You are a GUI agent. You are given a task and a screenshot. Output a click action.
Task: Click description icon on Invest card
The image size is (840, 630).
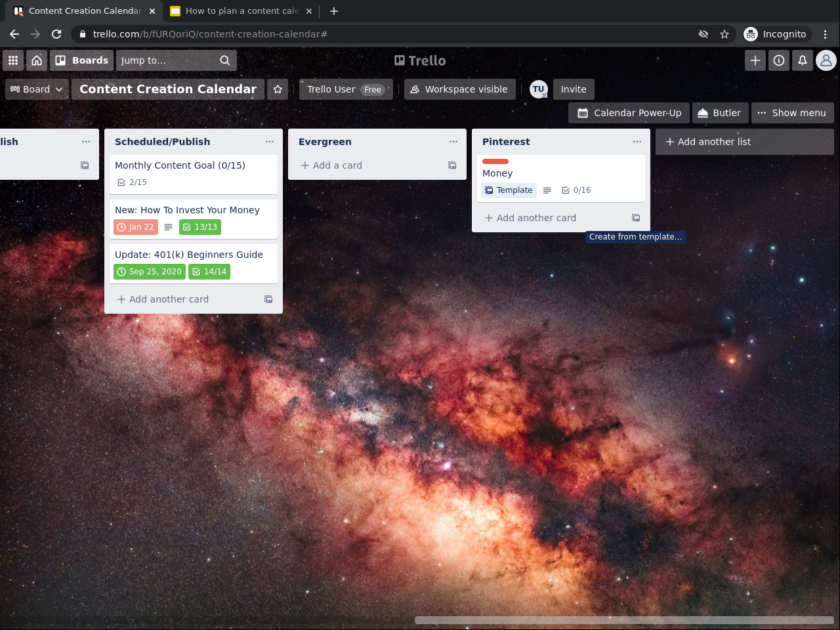(x=169, y=227)
